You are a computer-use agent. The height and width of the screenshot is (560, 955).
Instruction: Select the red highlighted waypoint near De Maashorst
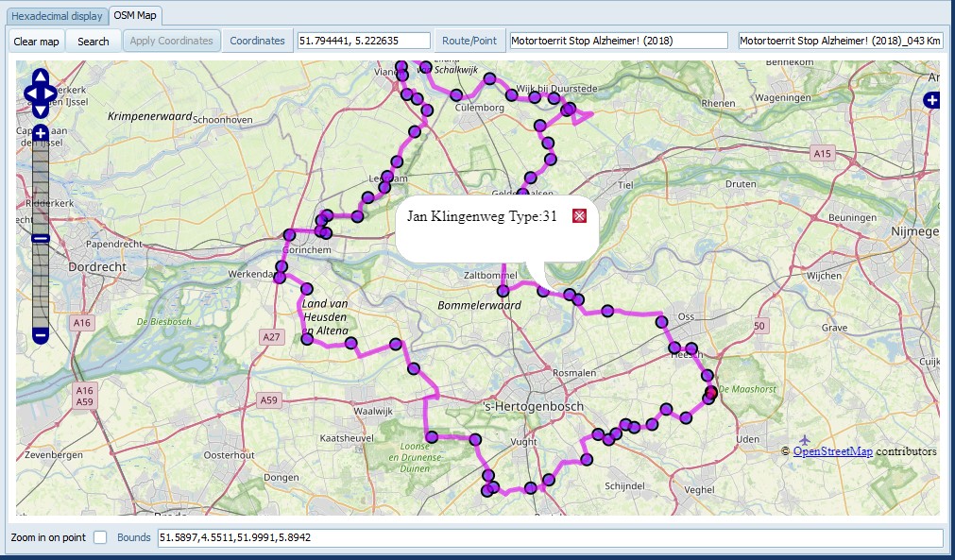pyautogui.click(x=711, y=391)
